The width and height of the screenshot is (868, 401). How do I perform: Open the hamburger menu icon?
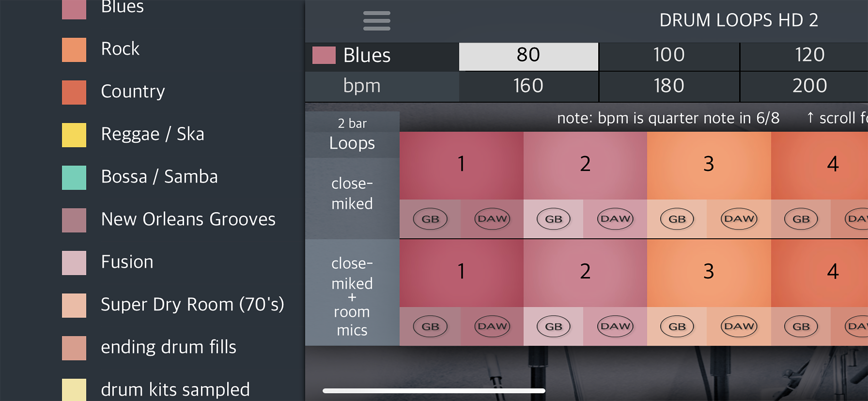(377, 21)
